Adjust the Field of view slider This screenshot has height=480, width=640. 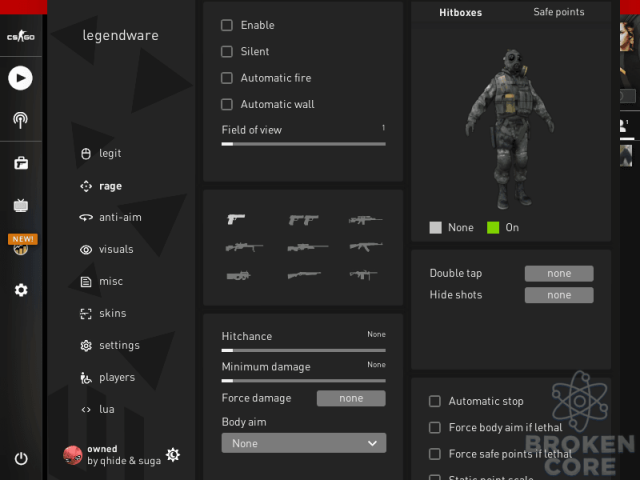(x=303, y=144)
